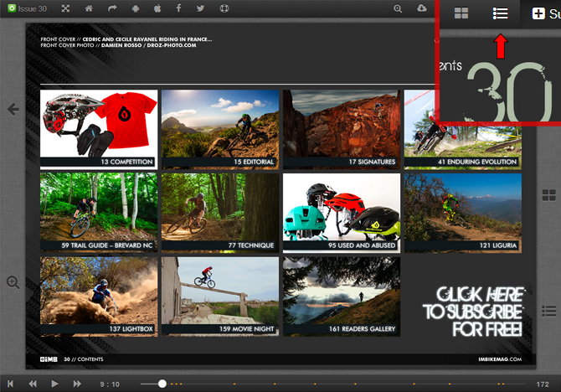Share the issue on Facebook
Screen dimensions: 561x392
pyautogui.click(x=179, y=8)
